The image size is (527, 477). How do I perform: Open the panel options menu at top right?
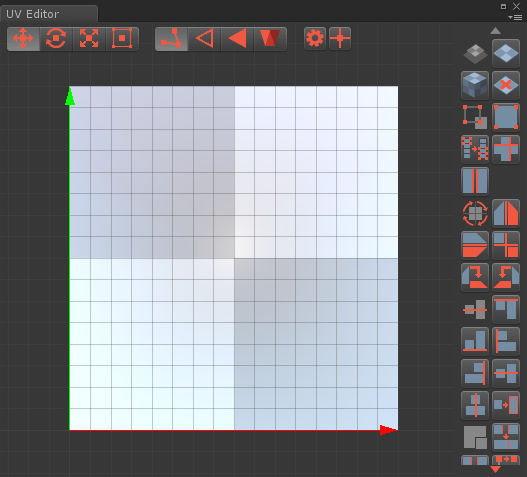coord(515,17)
